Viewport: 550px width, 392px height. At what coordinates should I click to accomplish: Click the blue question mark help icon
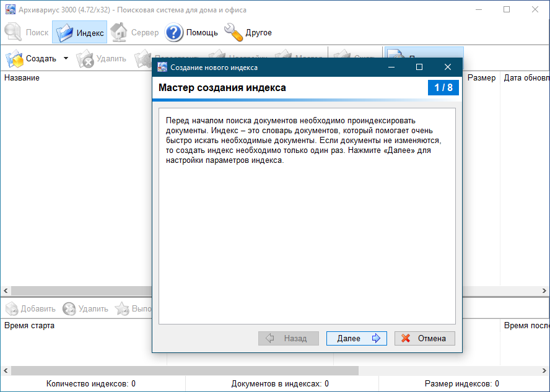point(173,33)
